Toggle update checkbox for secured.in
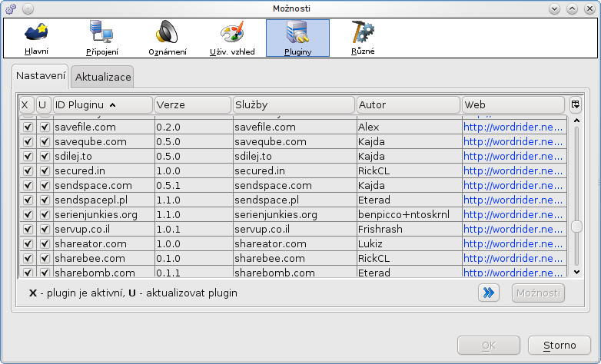Image resolution: width=601 pixels, height=364 pixels. [x=45, y=170]
